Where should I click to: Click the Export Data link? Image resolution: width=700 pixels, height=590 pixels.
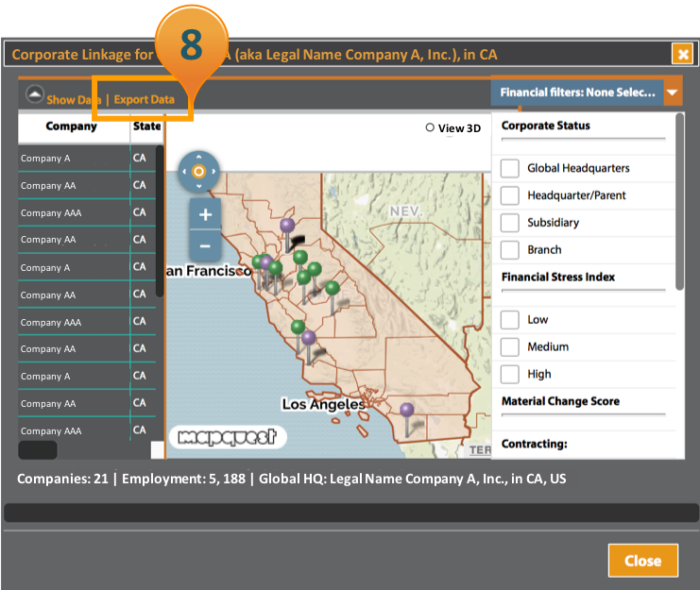(x=145, y=99)
